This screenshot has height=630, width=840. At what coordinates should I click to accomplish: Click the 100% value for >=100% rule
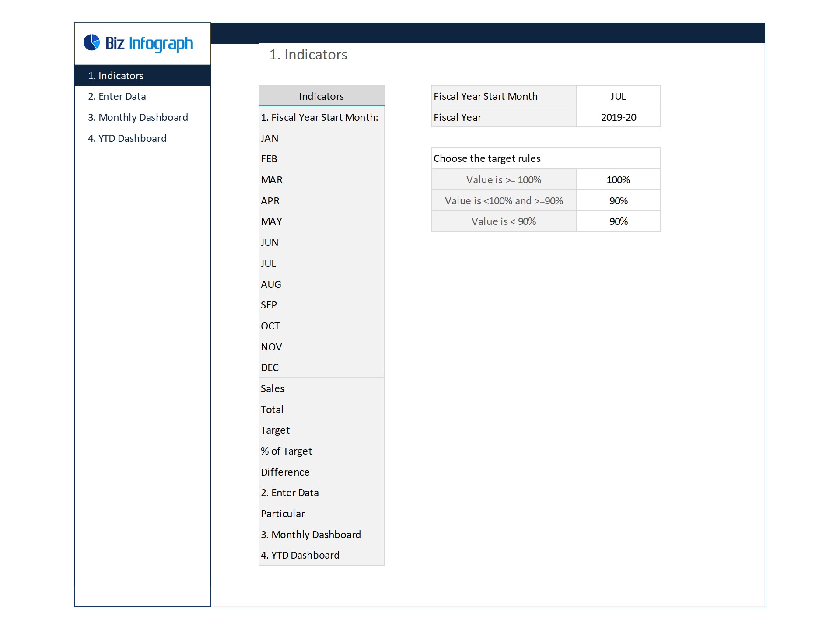point(618,180)
